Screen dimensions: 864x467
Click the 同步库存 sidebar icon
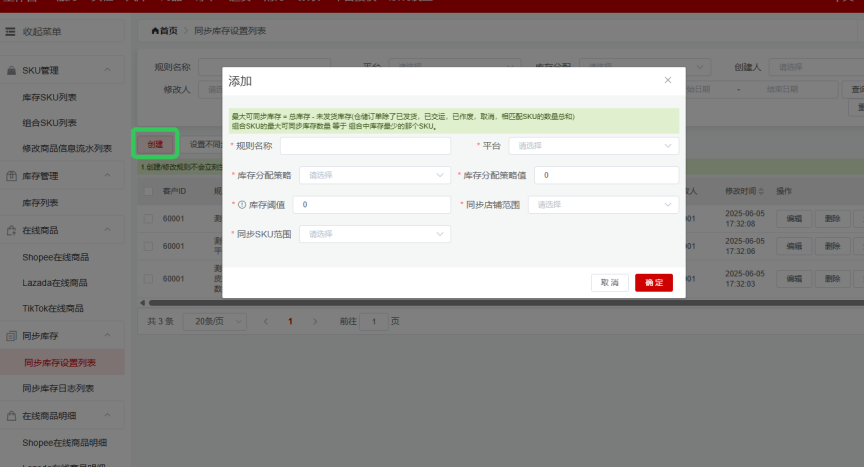click(x=12, y=335)
